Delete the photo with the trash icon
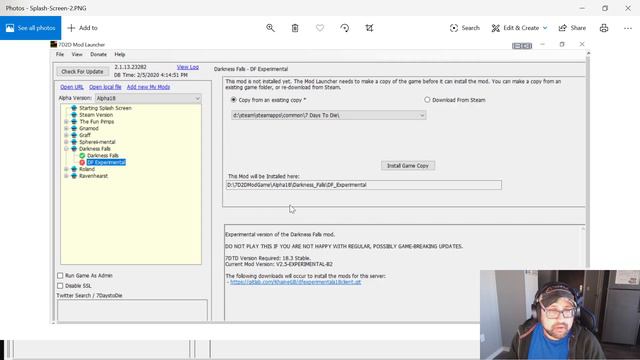Viewport: 640px width, 360px height. pyautogui.click(x=295, y=28)
